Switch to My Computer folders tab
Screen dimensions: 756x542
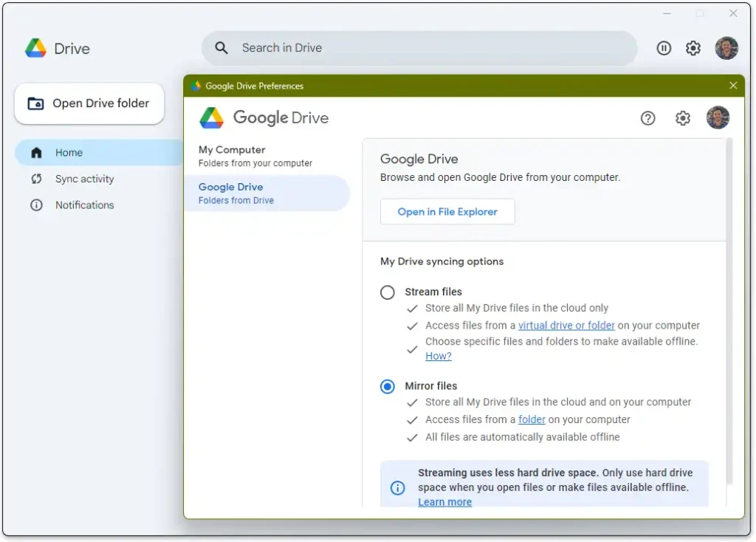[x=255, y=156]
